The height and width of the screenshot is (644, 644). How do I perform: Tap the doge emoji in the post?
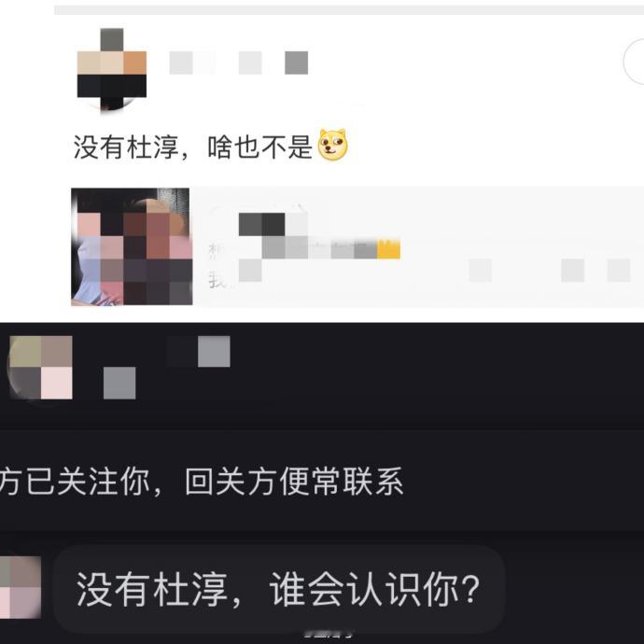point(333,145)
